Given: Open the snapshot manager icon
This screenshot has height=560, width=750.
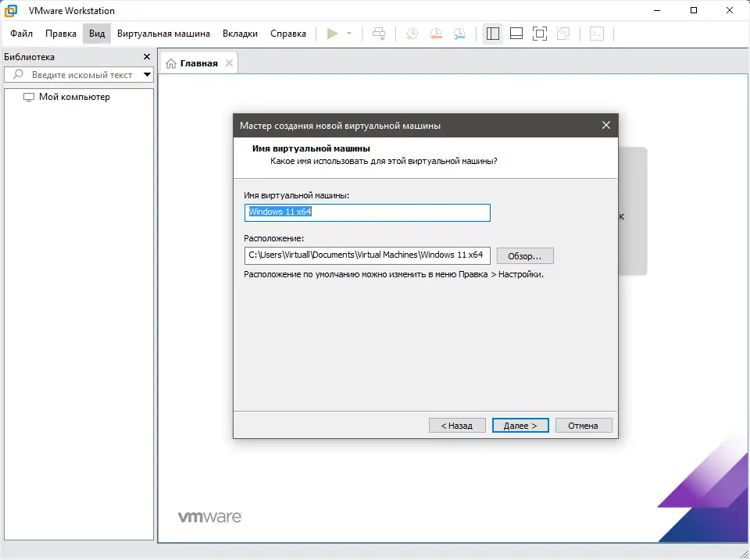Looking at the screenshot, I should 459,34.
